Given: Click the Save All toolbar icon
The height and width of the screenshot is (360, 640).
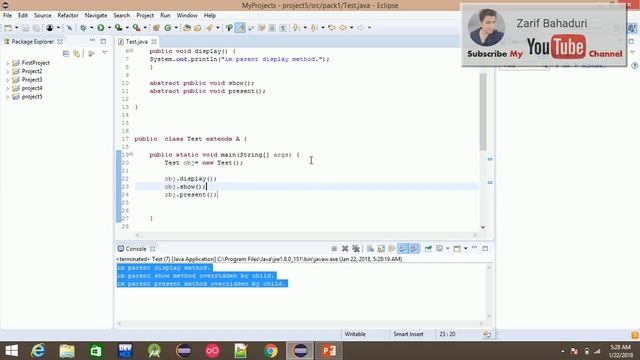Looking at the screenshot, I should coord(36,28).
